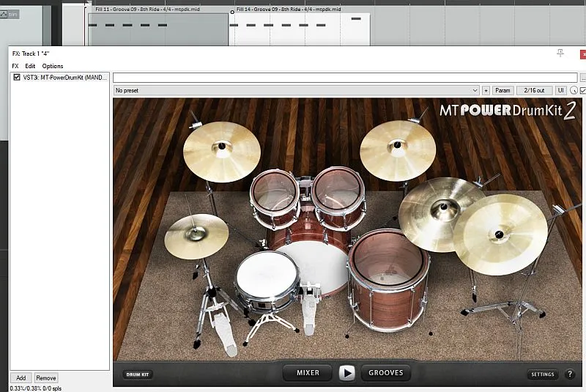
Task: Hit the china cymbal on the right
Action: point(500,234)
